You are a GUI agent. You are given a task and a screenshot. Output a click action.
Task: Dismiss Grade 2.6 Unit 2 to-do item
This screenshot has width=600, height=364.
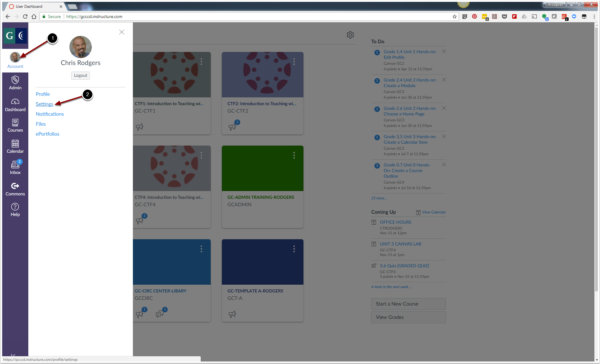coord(444,108)
